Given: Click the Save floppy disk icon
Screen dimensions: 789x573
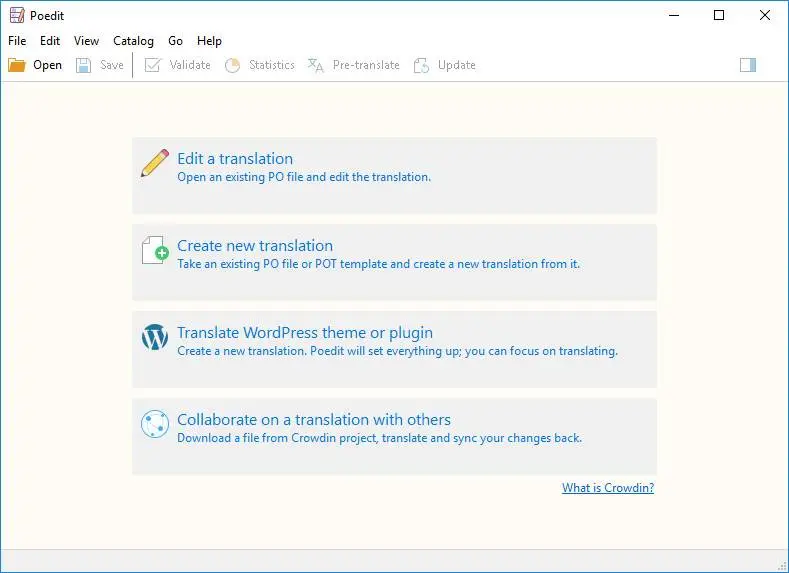Looking at the screenshot, I should point(84,65).
